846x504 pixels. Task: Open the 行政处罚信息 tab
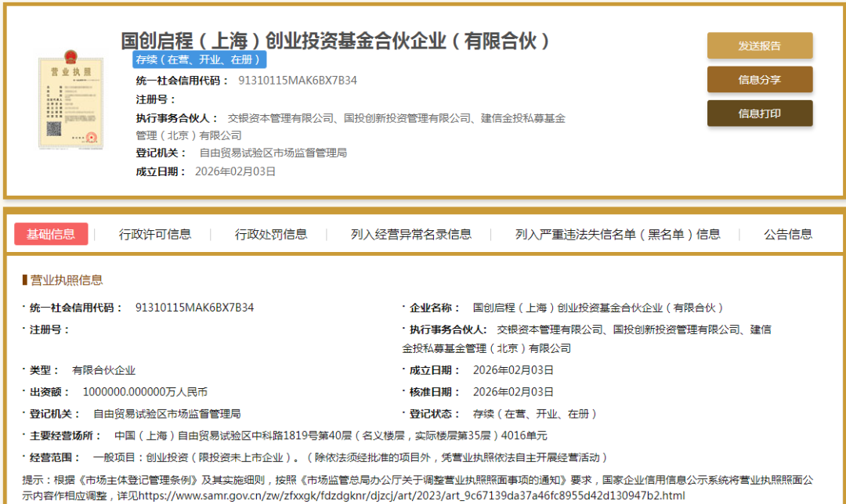271,234
